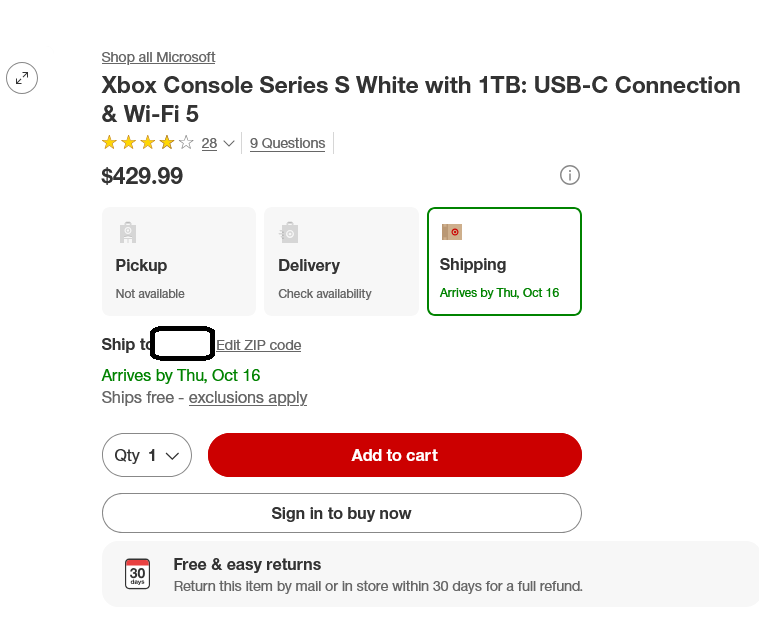This screenshot has height=629, width=759.
Task: Click the price info icon
Action: coord(570,176)
